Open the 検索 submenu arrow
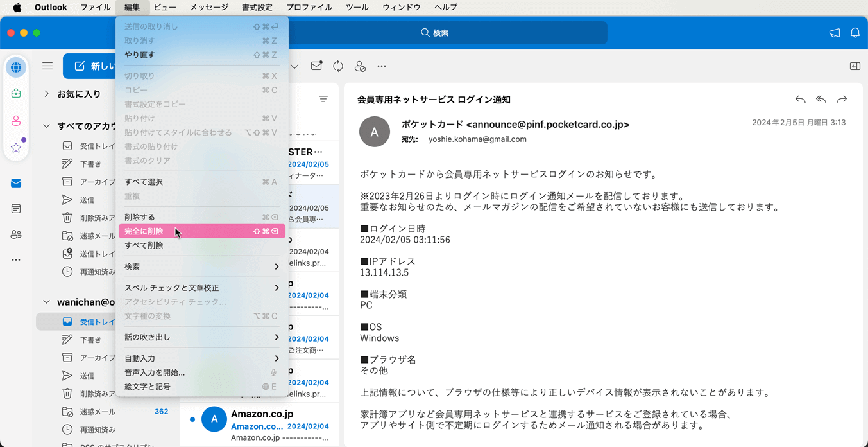 [x=277, y=267]
